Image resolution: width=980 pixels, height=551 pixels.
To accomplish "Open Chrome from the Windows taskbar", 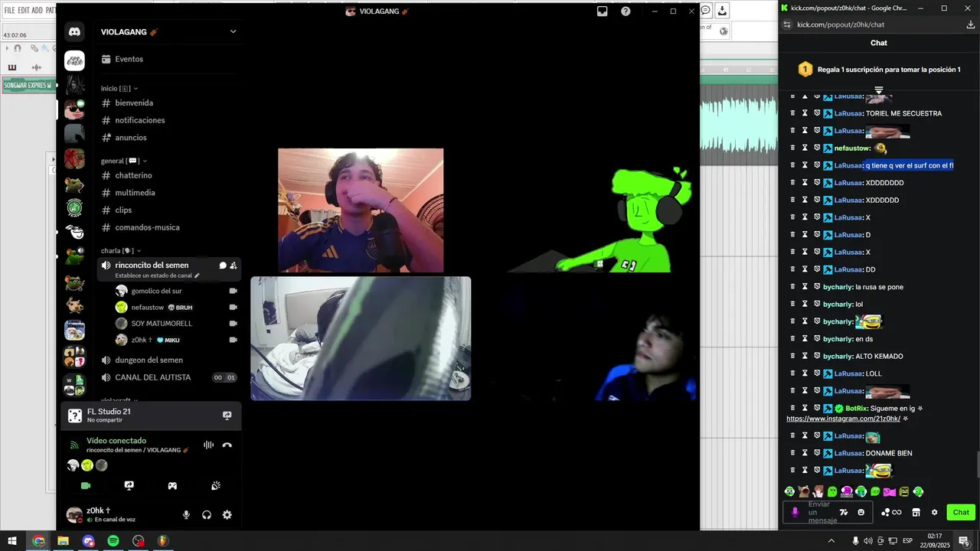I will pyautogui.click(x=38, y=541).
